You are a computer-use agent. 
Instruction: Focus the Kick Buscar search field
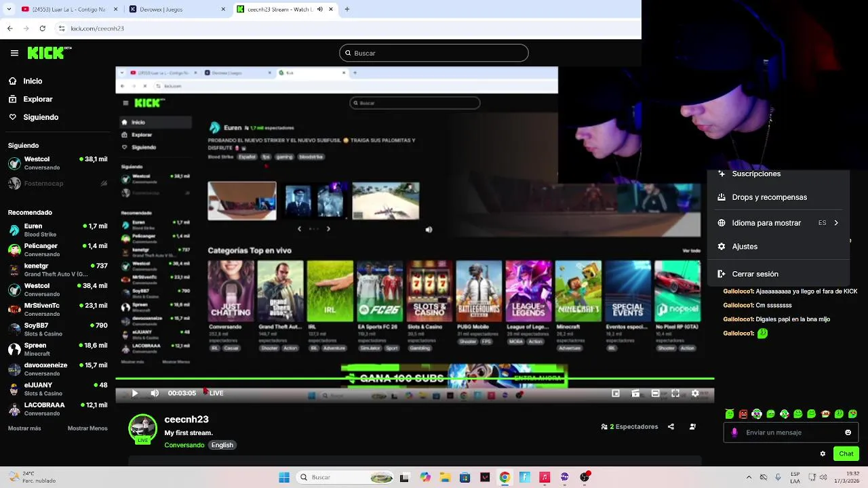point(434,53)
